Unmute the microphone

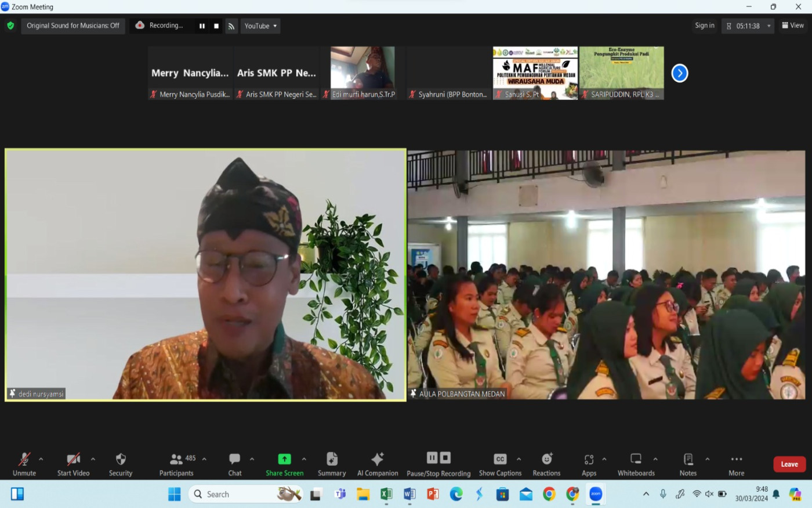click(24, 460)
